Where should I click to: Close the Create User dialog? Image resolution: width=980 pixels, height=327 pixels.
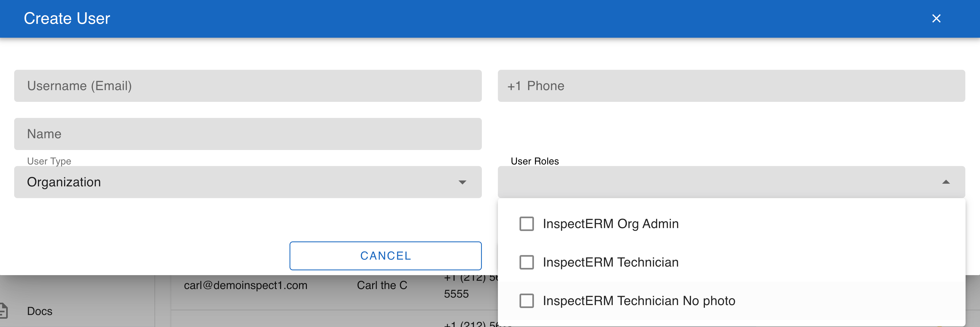pos(936,18)
